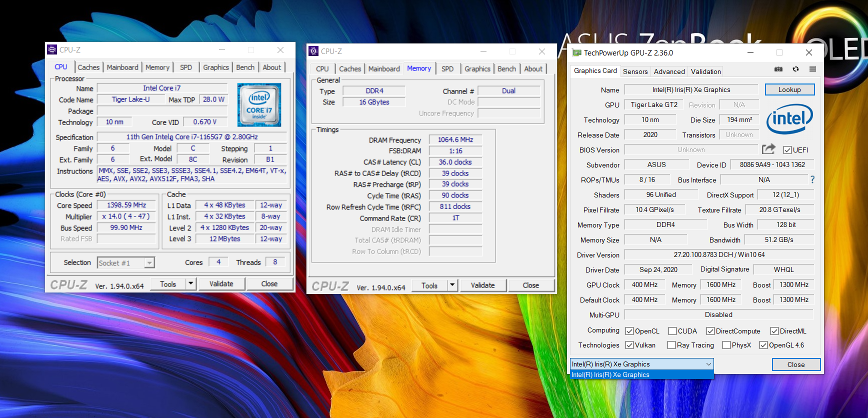
Task: Click Validate in middle CPU-Z window
Action: click(482, 285)
